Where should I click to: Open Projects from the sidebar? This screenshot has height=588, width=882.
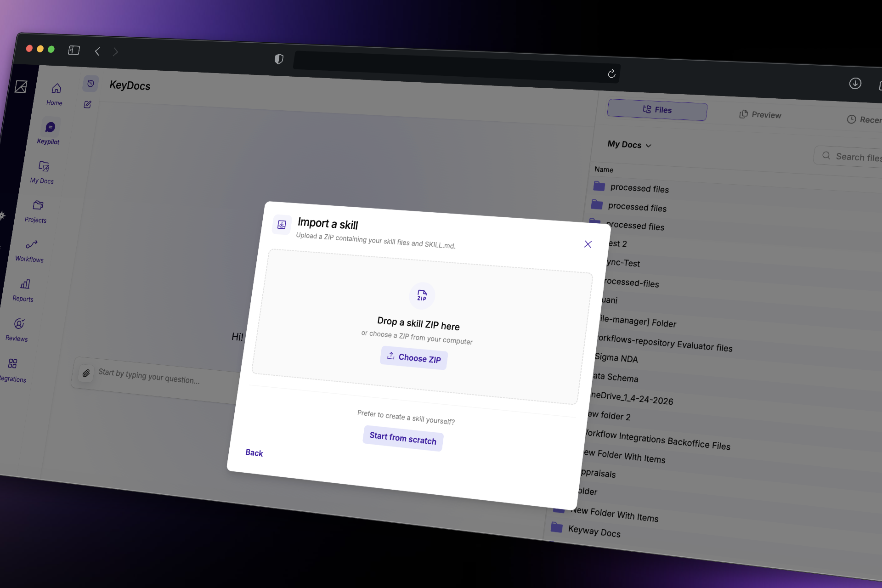[x=37, y=211]
